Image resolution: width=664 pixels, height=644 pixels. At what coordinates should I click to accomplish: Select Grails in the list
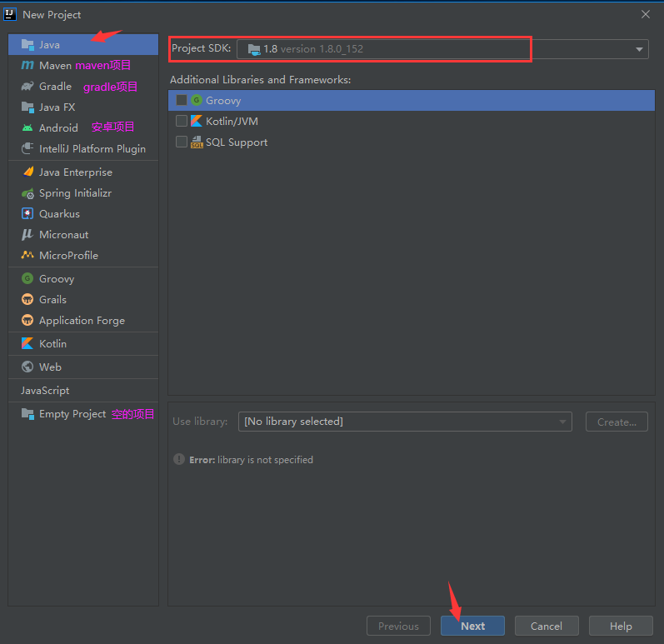(83, 299)
